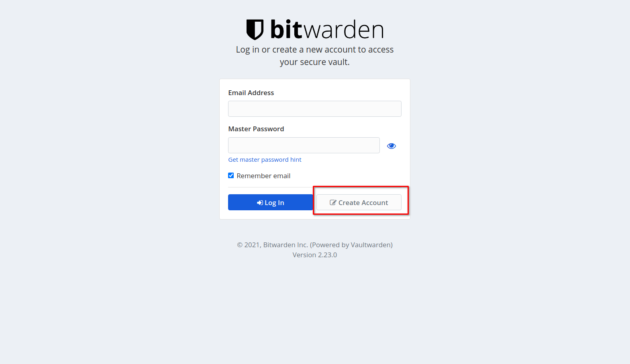
Task: Focus the Master Password input field
Action: coord(304,145)
